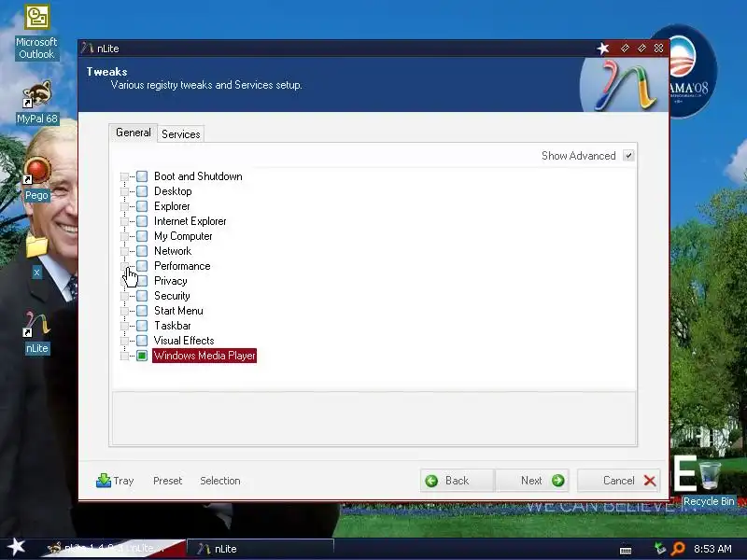
Task: Click the orange magnifier tray icon
Action: coord(677,549)
